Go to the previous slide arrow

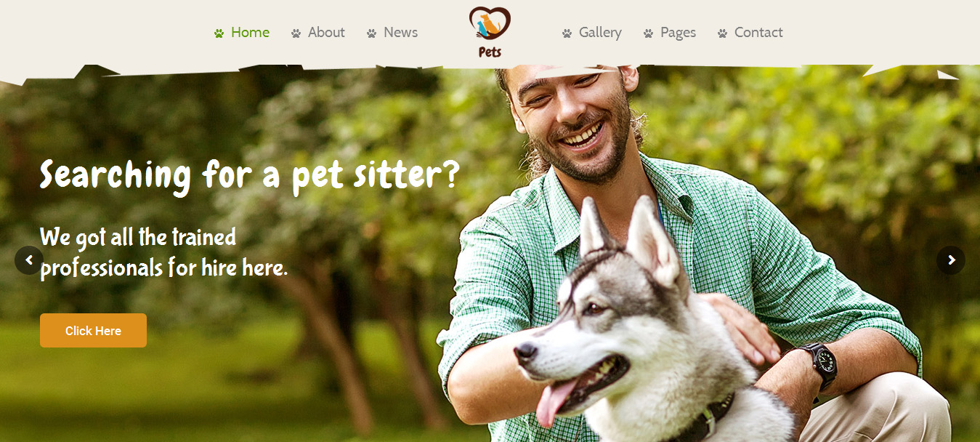click(29, 260)
